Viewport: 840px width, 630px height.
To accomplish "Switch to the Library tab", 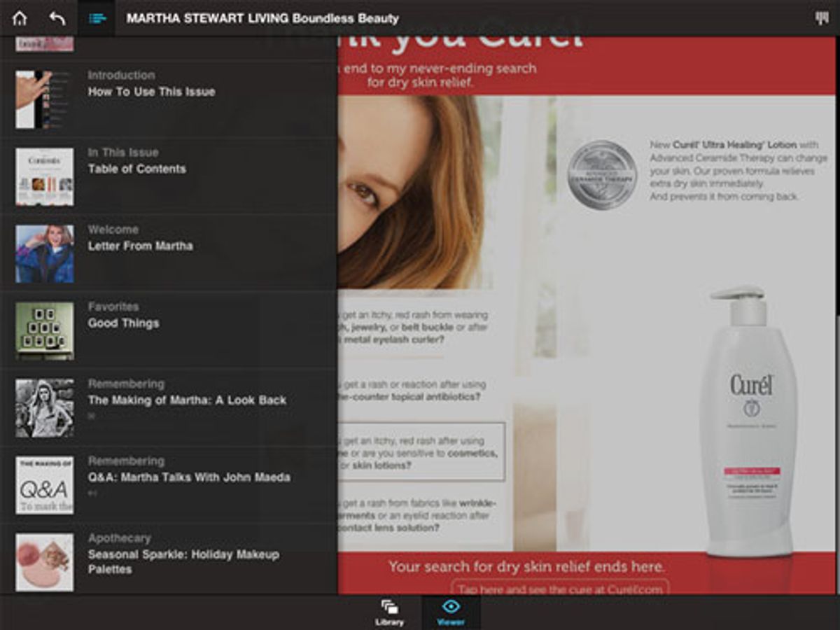I will [389, 612].
